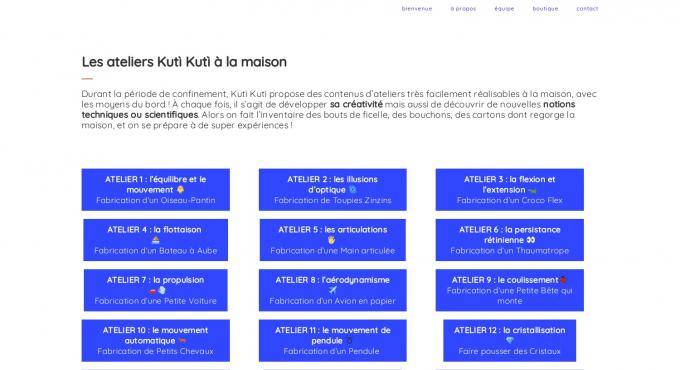Click Atelier 12 la cristallisation button

tap(510, 341)
